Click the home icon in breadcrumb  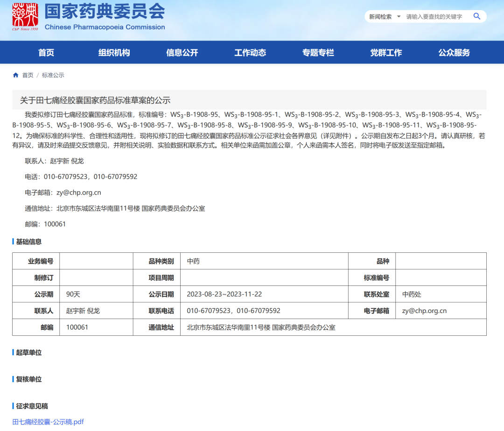click(15, 75)
